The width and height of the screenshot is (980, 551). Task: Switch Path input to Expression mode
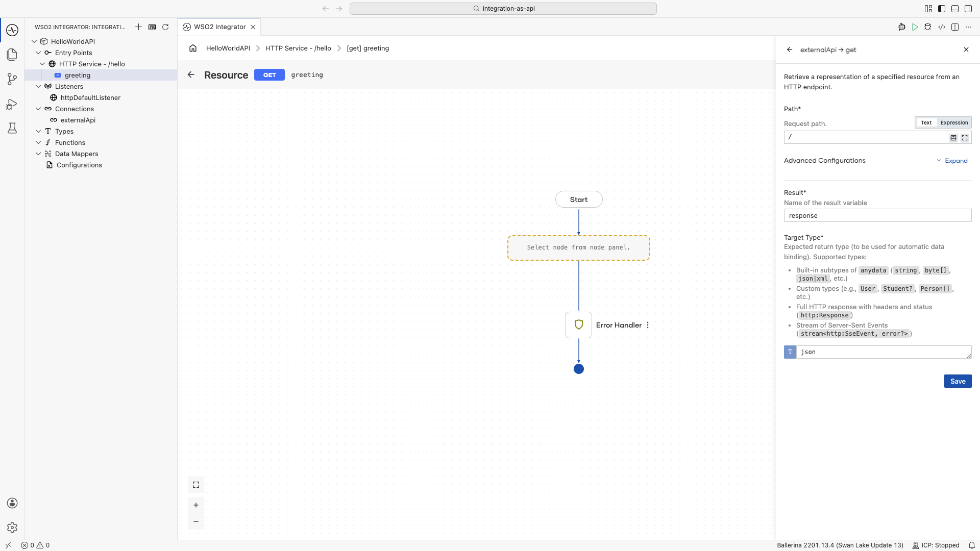point(954,122)
